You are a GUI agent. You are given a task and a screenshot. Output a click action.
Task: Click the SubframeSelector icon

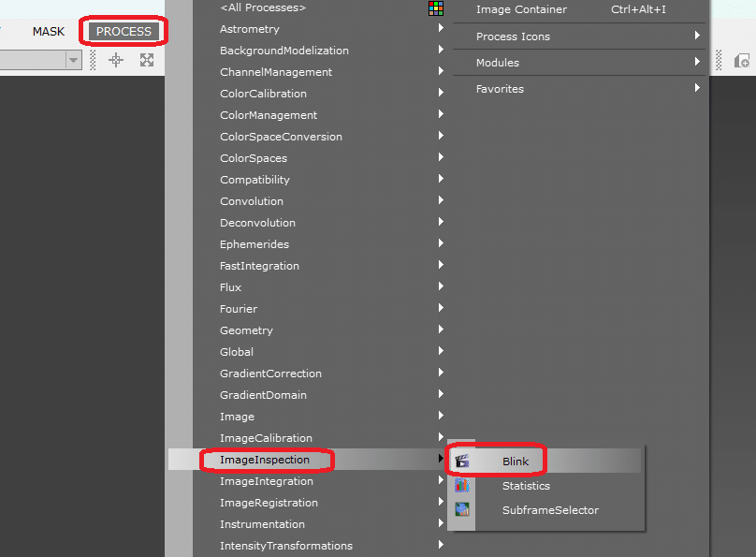(462, 509)
